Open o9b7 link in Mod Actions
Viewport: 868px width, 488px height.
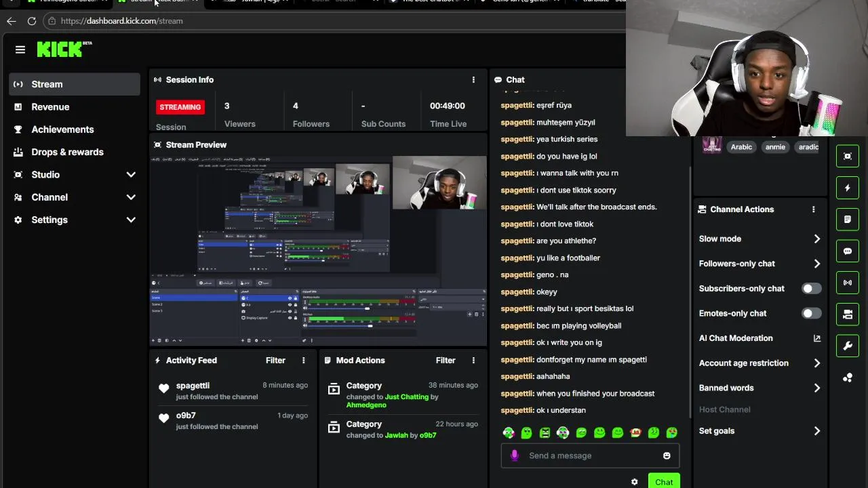pyautogui.click(x=428, y=436)
